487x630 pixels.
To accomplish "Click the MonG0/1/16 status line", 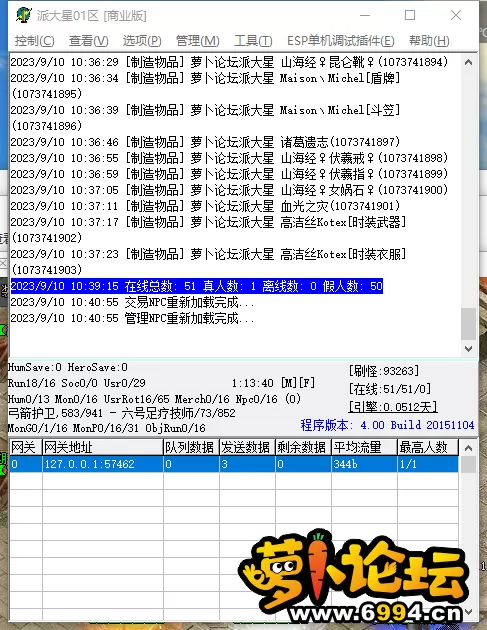I will click(106, 428).
